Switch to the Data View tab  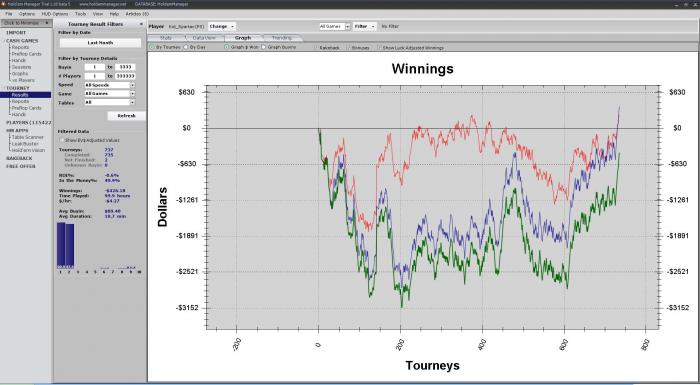204,38
